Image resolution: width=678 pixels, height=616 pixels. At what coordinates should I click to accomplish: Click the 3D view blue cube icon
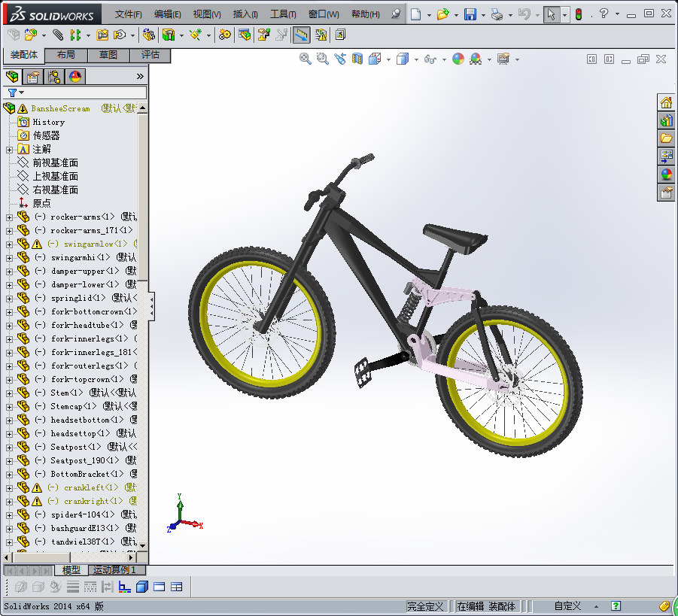(141, 587)
